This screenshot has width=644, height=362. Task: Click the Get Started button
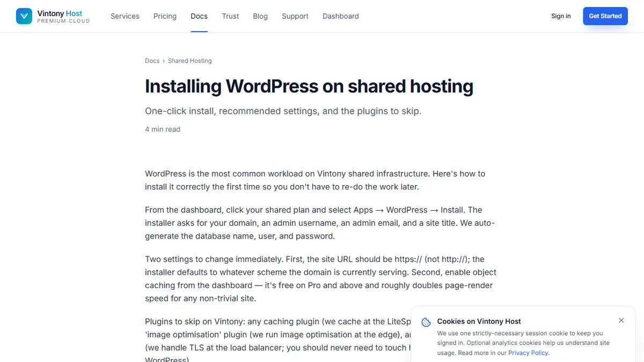click(x=605, y=16)
